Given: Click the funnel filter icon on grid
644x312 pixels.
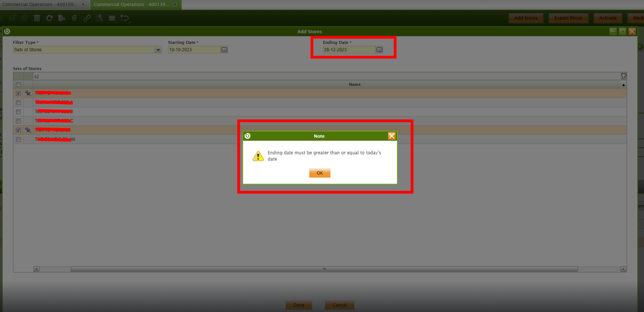Looking at the screenshot, I should pos(623,76).
